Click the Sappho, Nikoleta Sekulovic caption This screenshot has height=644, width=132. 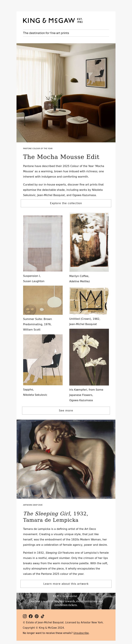click(35, 392)
